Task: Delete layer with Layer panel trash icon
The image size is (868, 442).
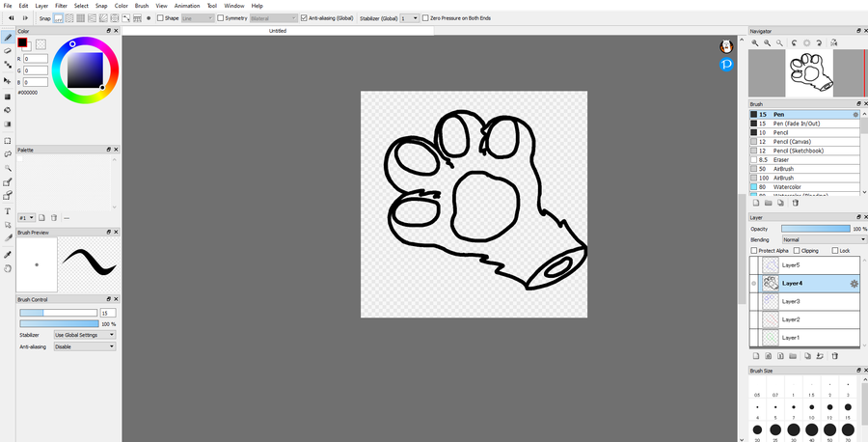Action: click(x=835, y=355)
